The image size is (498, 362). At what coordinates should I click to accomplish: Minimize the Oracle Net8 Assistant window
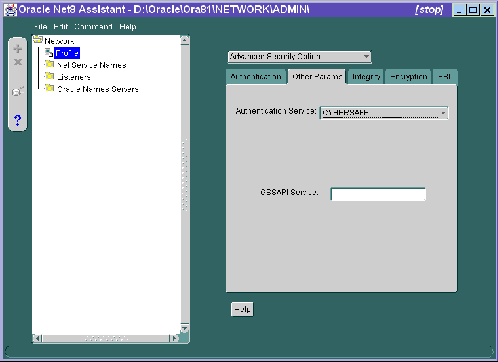pos(459,10)
